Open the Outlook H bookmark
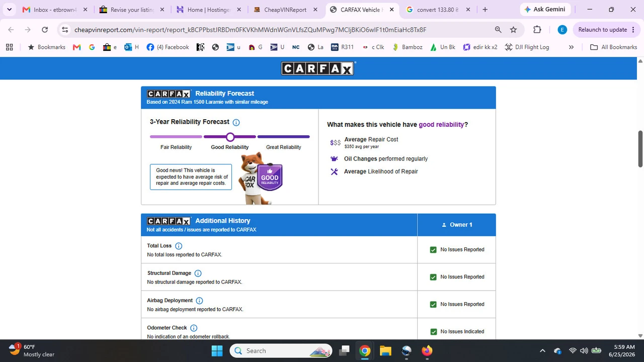This screenshot has width=644, height=362. coord(131,47)
